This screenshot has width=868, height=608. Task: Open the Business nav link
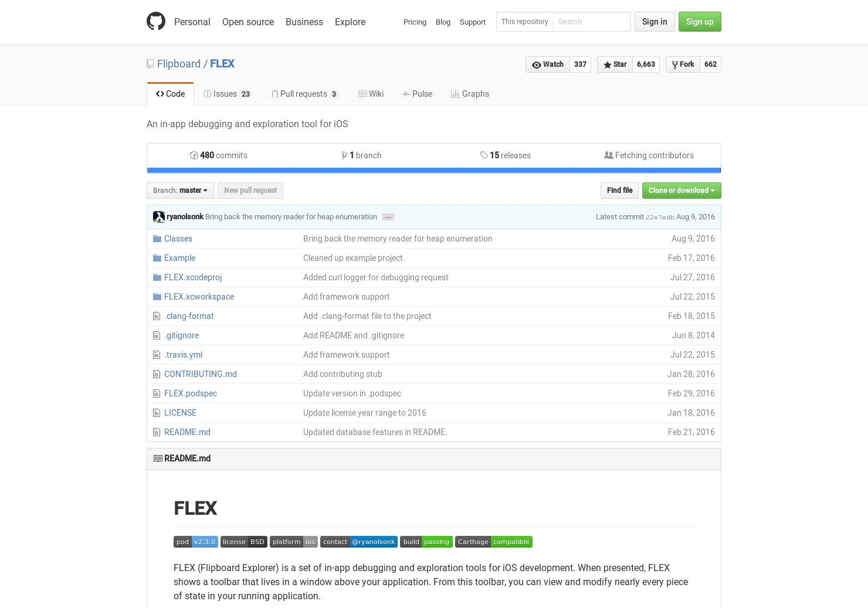point(304,22)
